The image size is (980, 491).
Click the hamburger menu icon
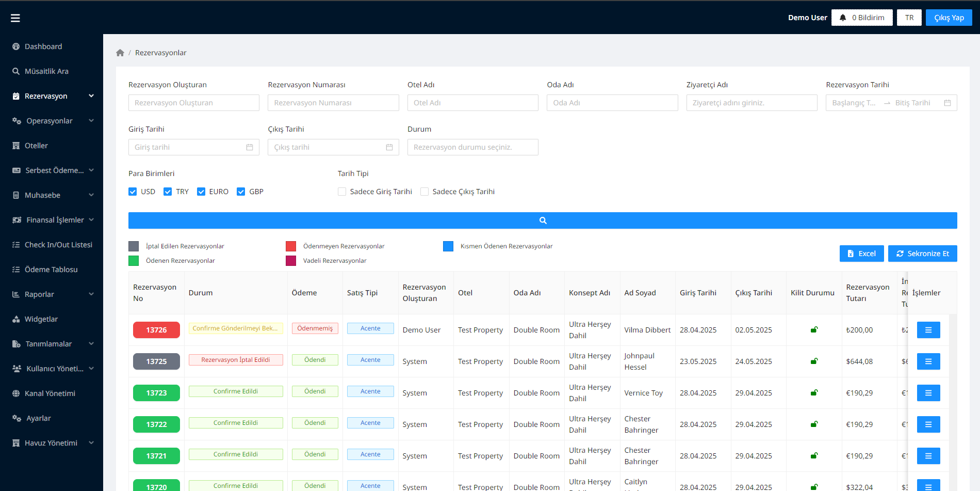click(x=15, y=18)
